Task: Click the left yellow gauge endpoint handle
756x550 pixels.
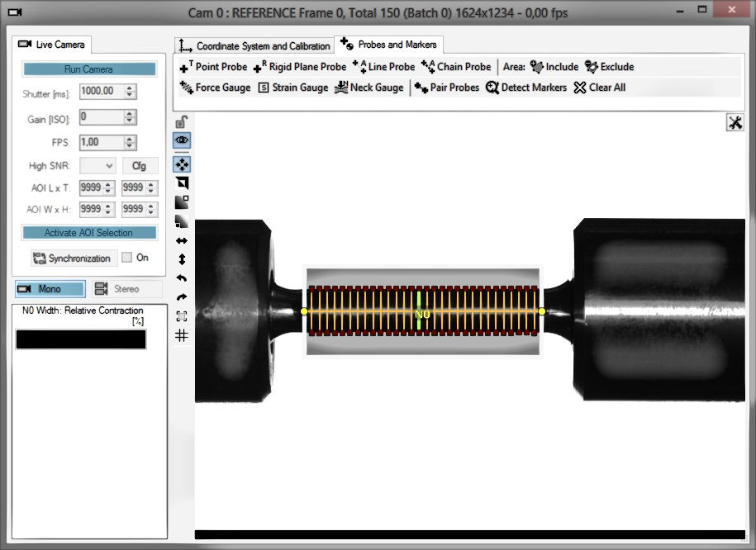Action: 304,311
